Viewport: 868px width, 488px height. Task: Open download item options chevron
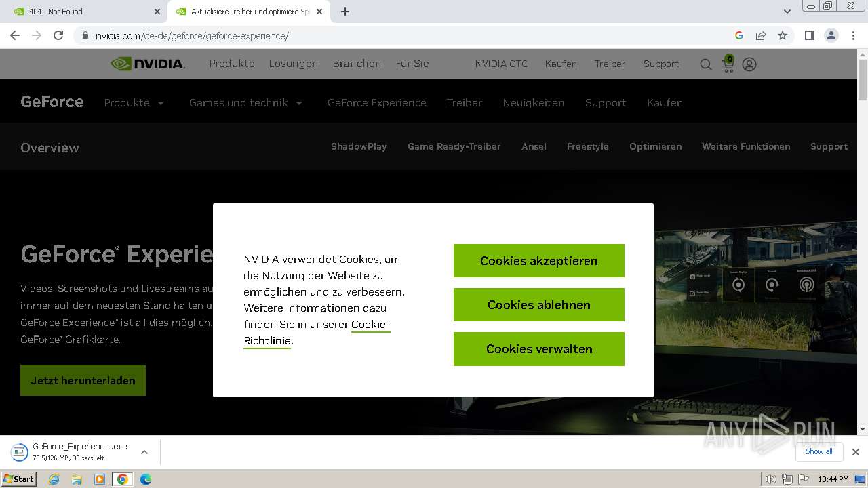click(144, 451)
